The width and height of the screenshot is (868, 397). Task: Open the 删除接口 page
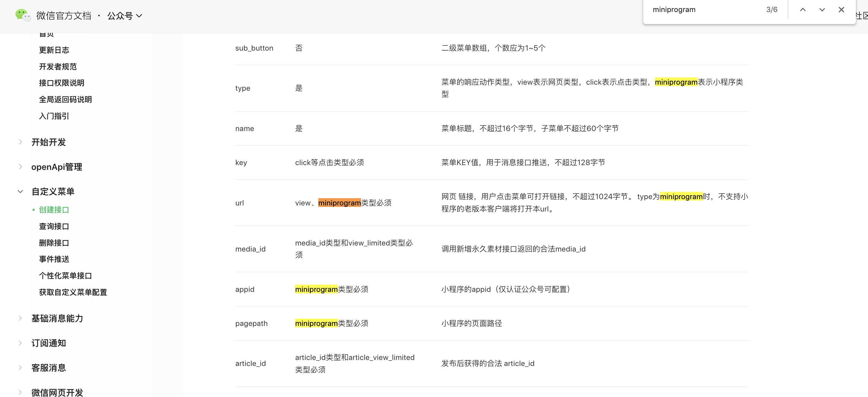54,243
